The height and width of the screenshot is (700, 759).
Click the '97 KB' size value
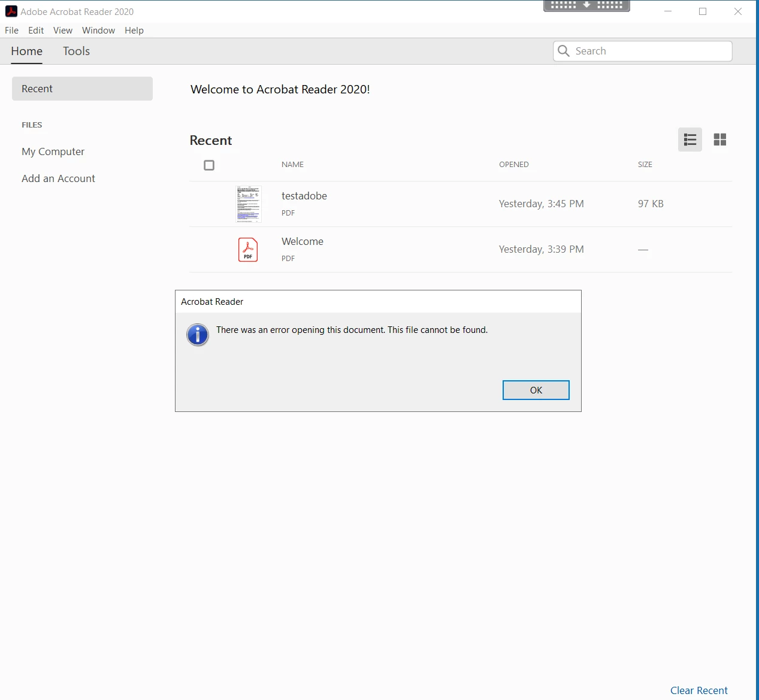coord(651,204)
